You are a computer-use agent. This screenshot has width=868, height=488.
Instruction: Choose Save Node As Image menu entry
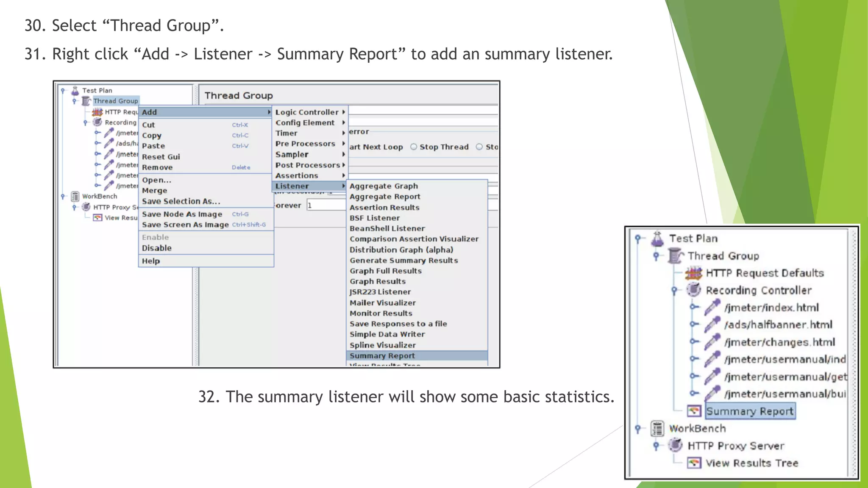tap(206, 214)
